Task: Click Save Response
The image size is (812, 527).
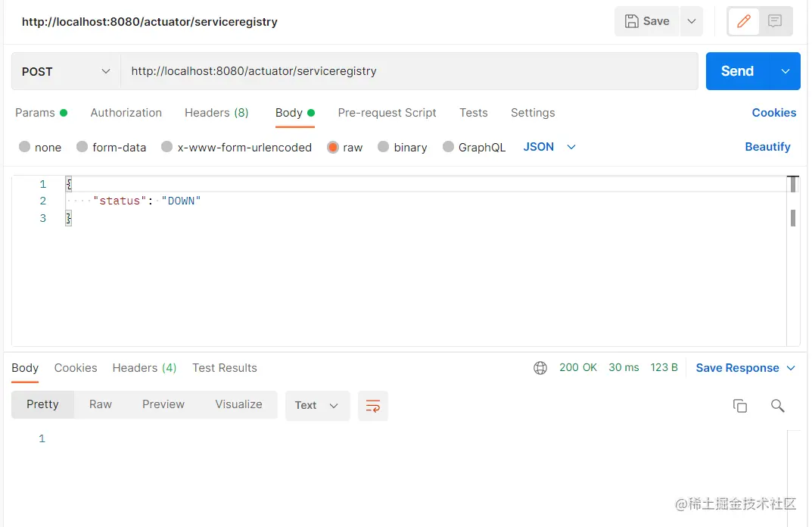Action: coord(737,368)
